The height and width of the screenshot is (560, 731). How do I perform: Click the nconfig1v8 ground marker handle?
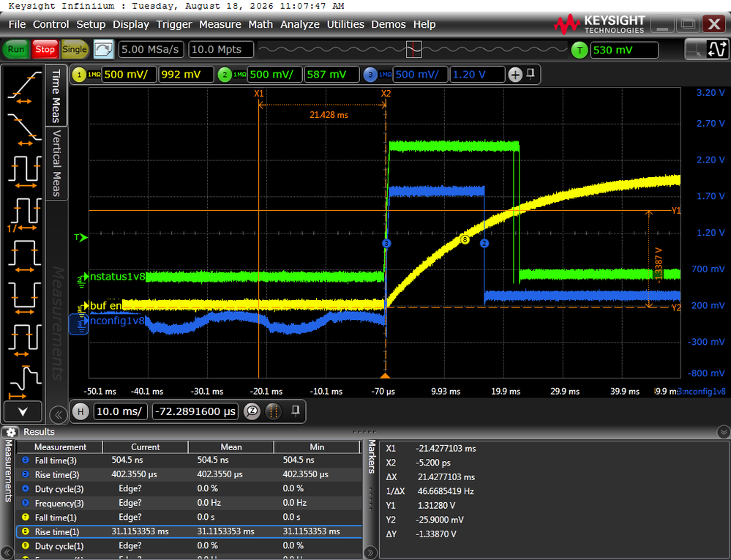[79, 324]
